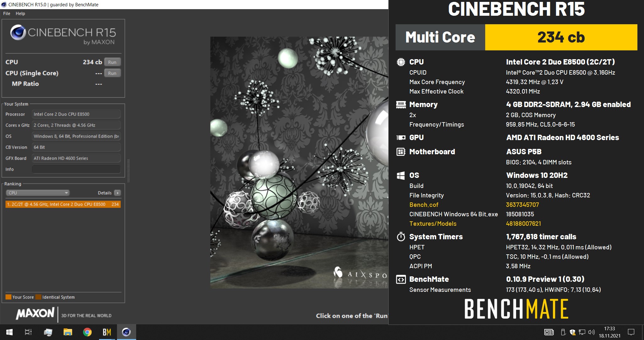
Task: Click the Cinebench R15 logo sphere
Action: coord(18,32)
